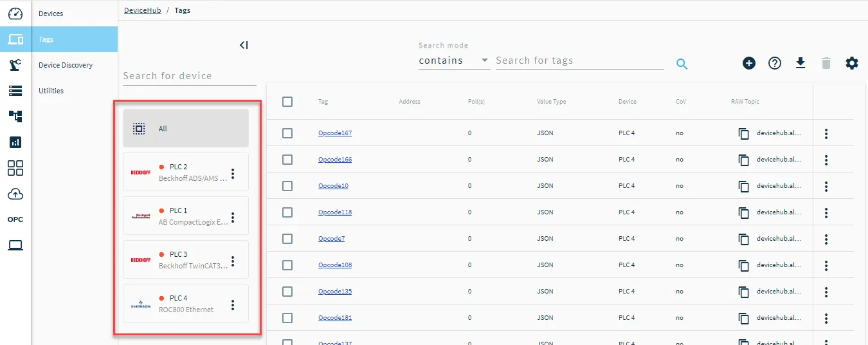Open PLC 3 device options menu
Image resolution: width=868 pixels, height=345 pixels.
click(x=233, y=261)
